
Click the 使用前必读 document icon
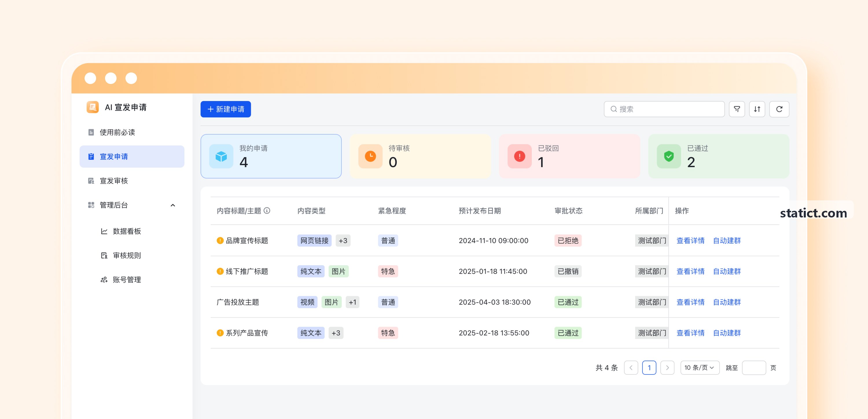(91, 132)
